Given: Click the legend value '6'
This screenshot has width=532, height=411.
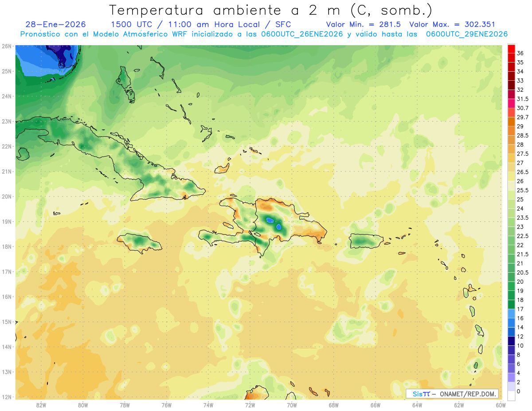Looking at the screenshot, I should (519, 364).
